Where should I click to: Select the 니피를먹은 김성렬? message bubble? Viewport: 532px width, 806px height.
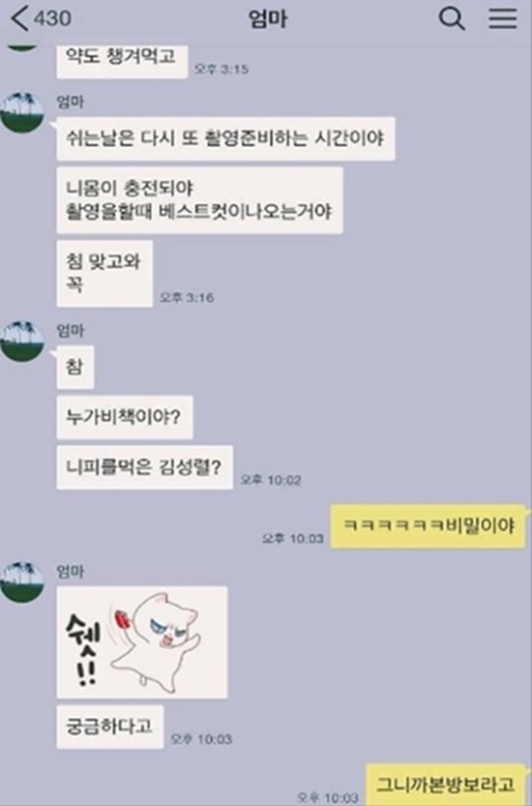click(144, 467)
